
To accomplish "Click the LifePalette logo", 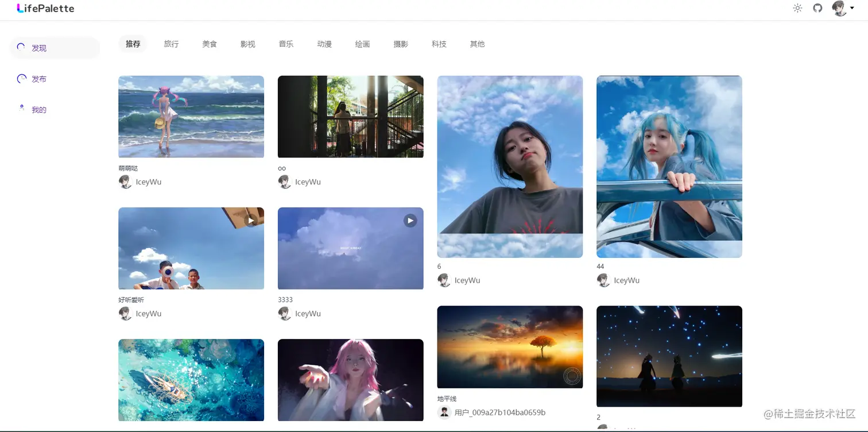I will pos(45,8).
